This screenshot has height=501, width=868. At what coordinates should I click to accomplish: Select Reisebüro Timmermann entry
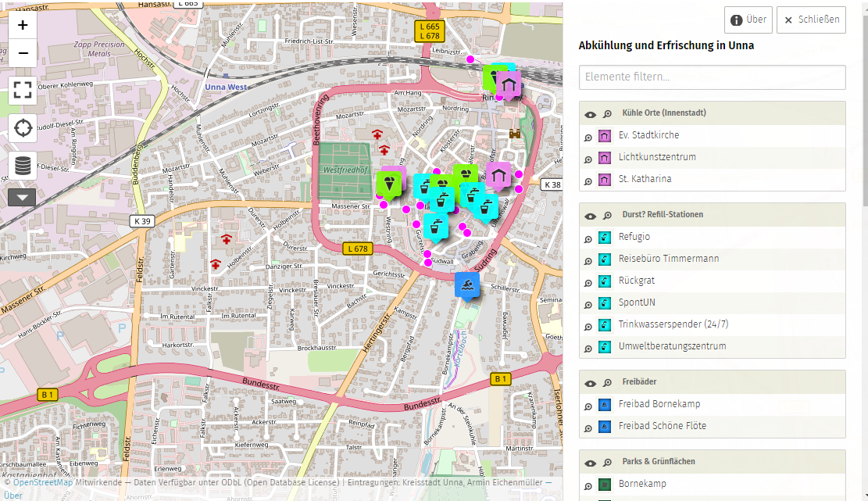point(669,259)
